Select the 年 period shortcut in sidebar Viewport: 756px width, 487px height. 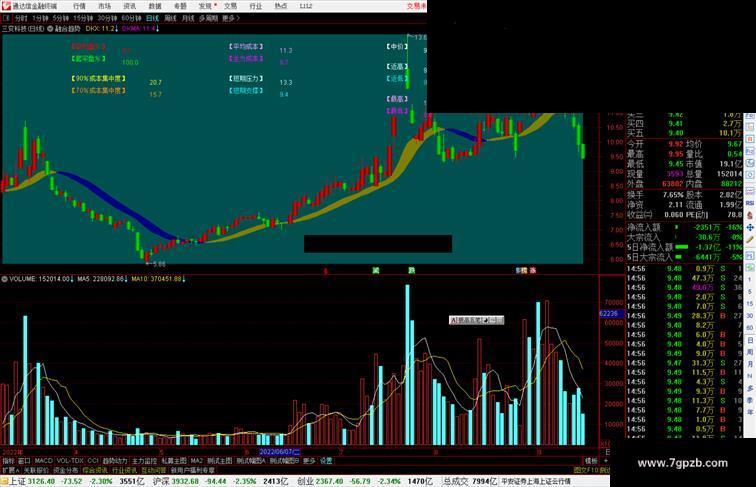750,412
